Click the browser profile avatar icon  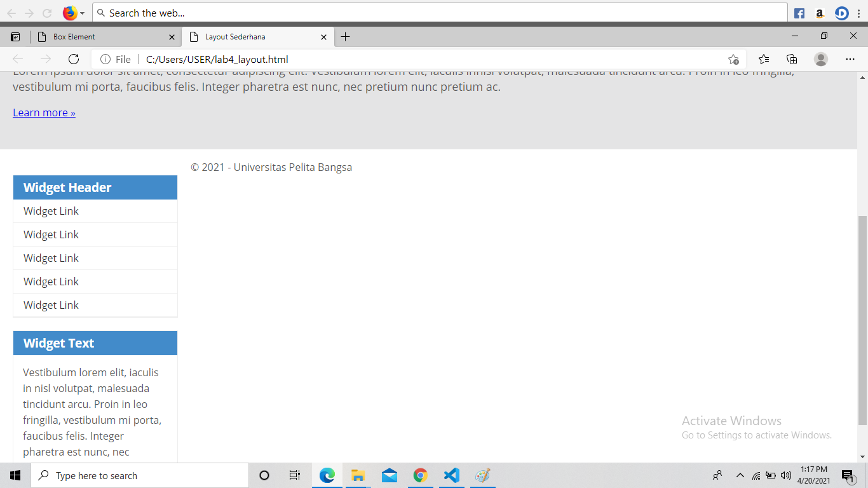click(x=820, y=58)
